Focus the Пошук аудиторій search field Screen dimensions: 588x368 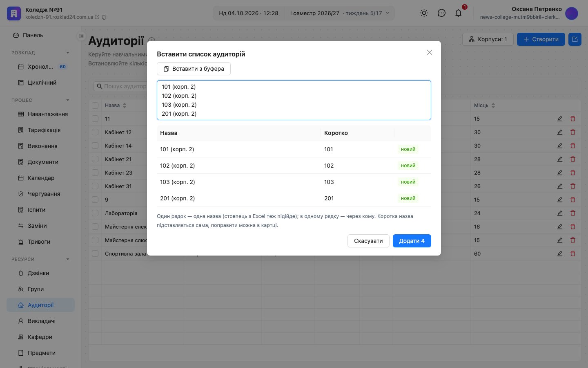[x=120, y=86]
